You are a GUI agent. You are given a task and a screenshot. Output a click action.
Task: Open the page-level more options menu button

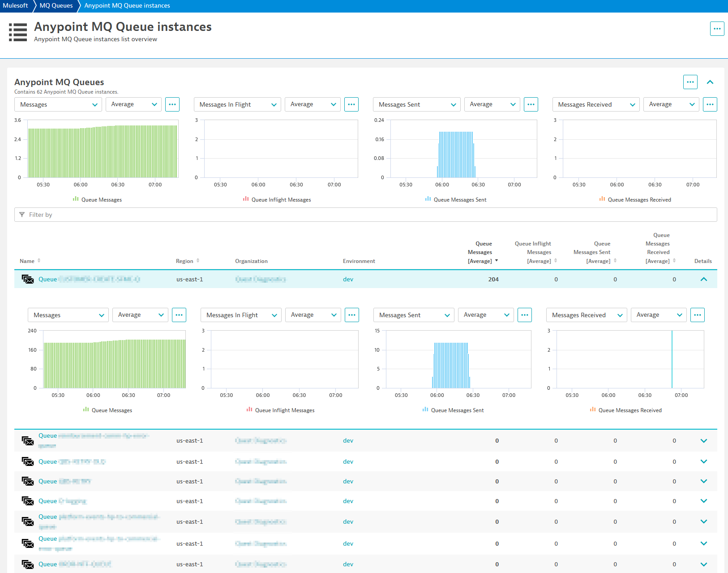717,29
